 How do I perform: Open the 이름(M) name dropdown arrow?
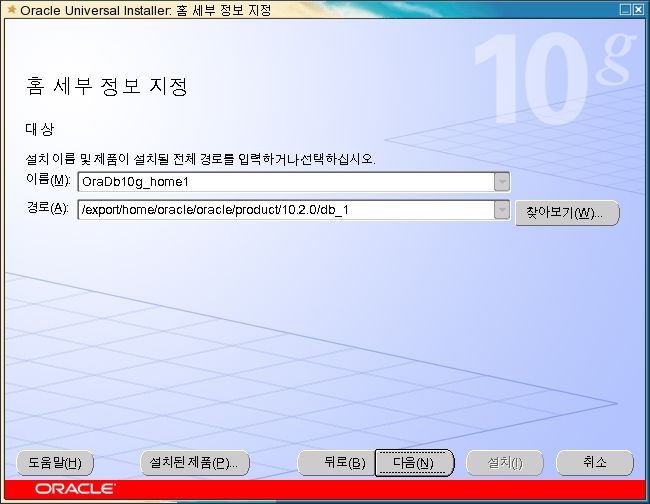click(x=502, y=182)
